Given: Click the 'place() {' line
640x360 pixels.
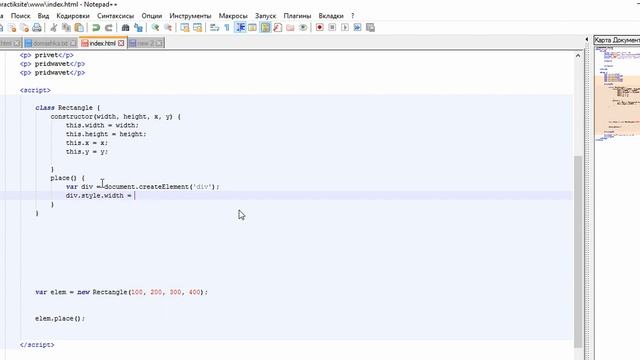Looking at the screenshot, I should [68, 178].
